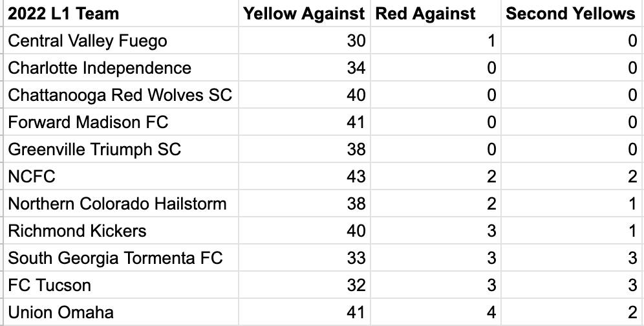Select South Georgia Tormenta FC cell
Image resolution: width=644 pixels, height=326 pixels.
115,258
